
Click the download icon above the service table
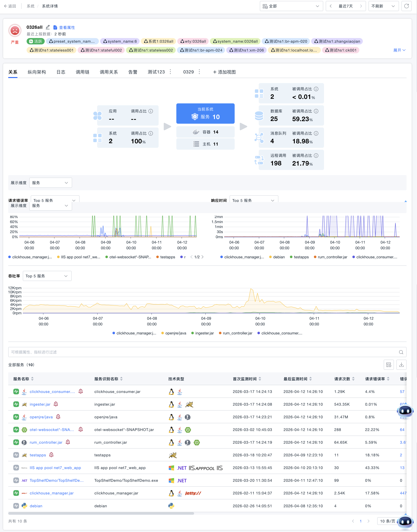401,365
